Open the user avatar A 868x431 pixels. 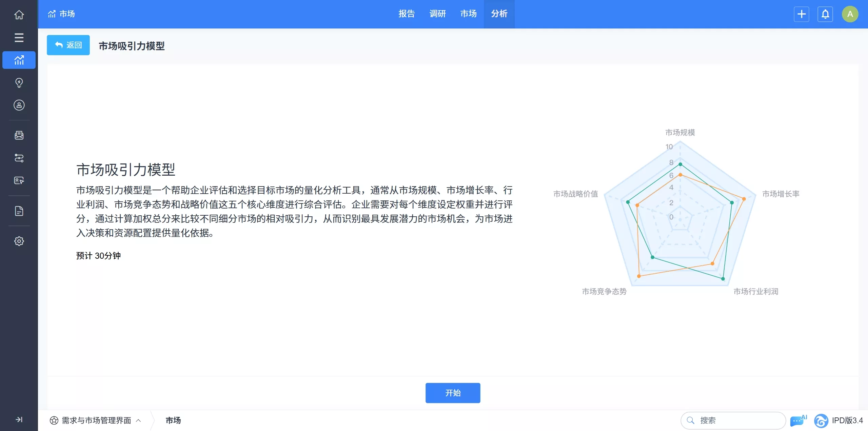(850, 14)
